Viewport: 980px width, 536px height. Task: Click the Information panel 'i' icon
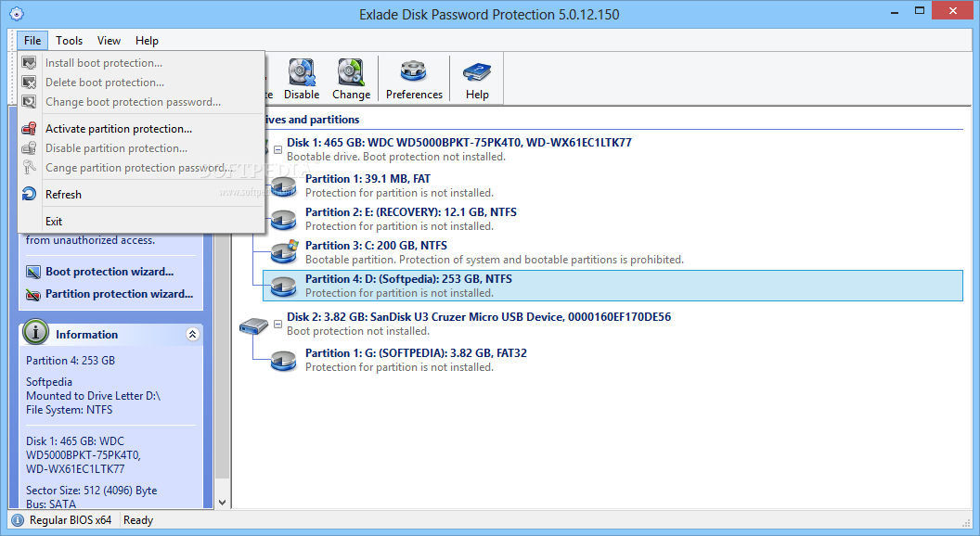pyautogui.click(x=35, y=333)
